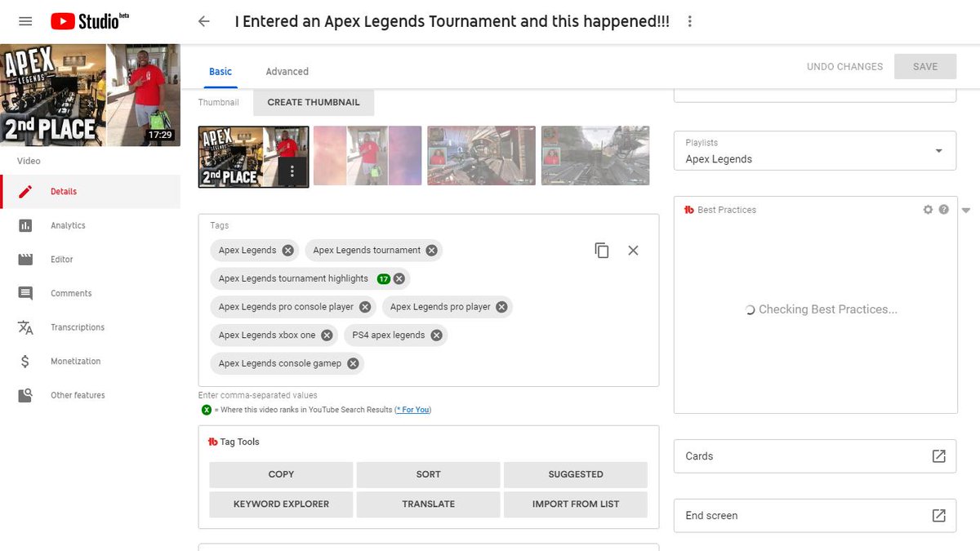This screenshot has width=980, height=551.
Task: Open Monetization in the sidebar
Action: 90,362
